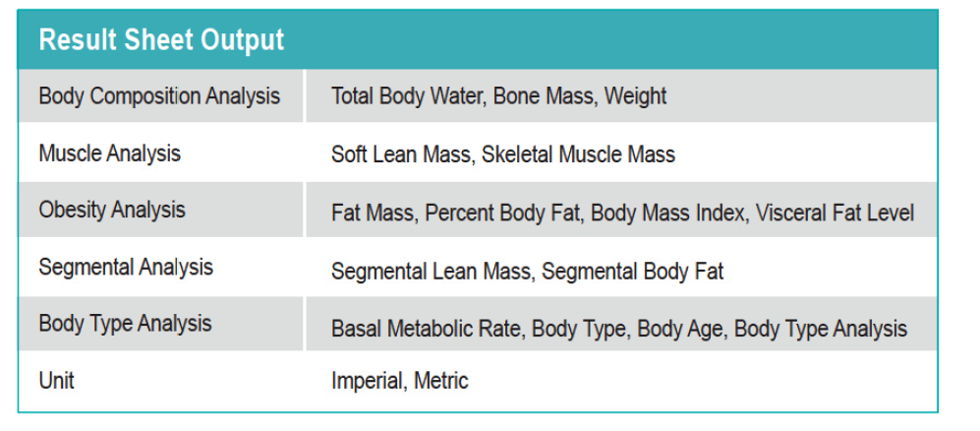Click the Segmental Body Fat text
980x431 pixels.
click(632, 272)
